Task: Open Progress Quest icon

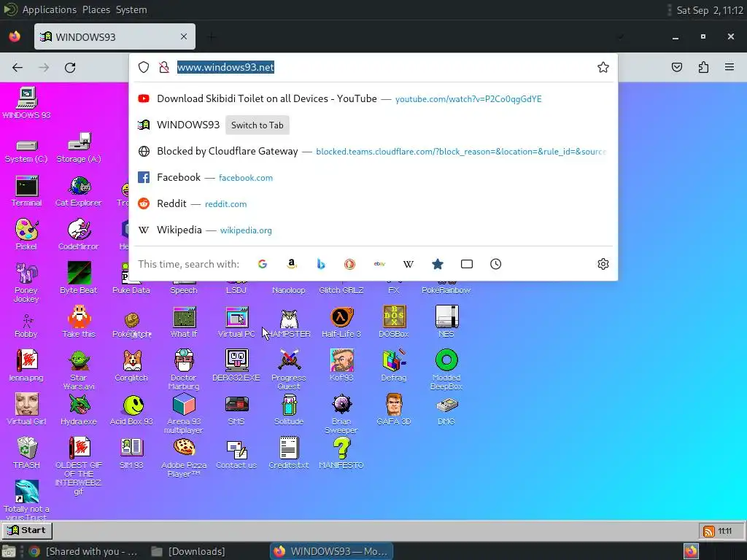Action: tap(289, 370)
